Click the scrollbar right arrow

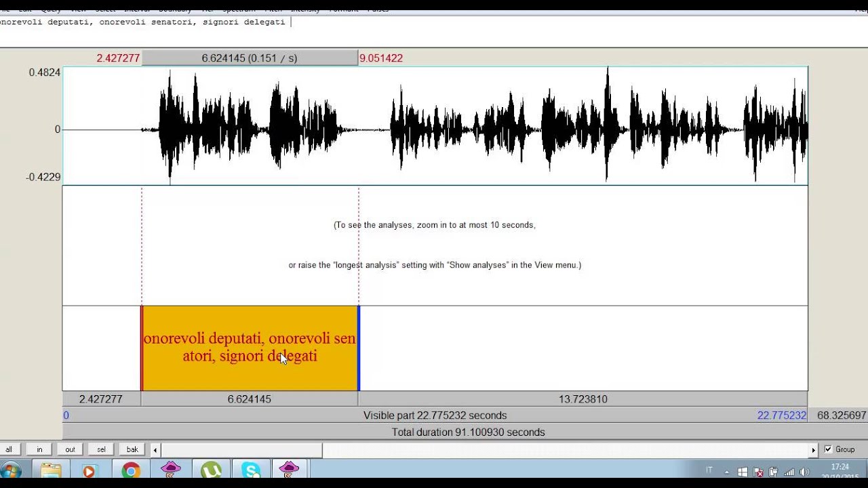(814, 449)
